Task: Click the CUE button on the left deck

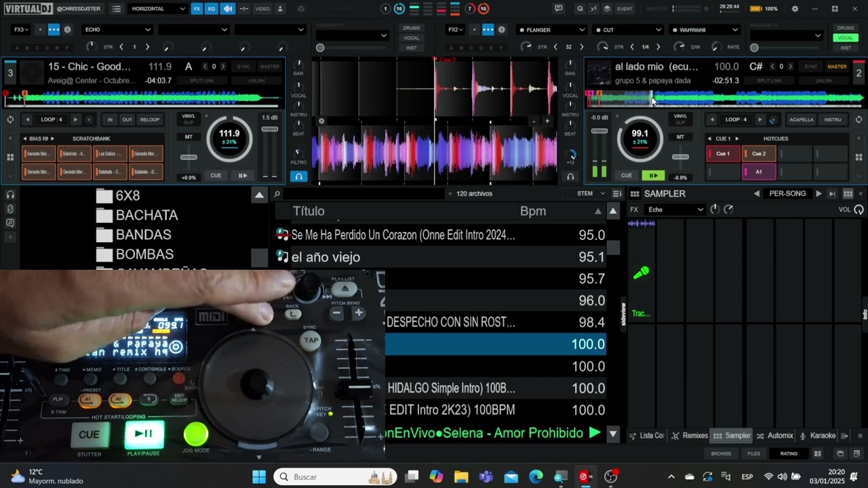Action: tap(216, 176)
